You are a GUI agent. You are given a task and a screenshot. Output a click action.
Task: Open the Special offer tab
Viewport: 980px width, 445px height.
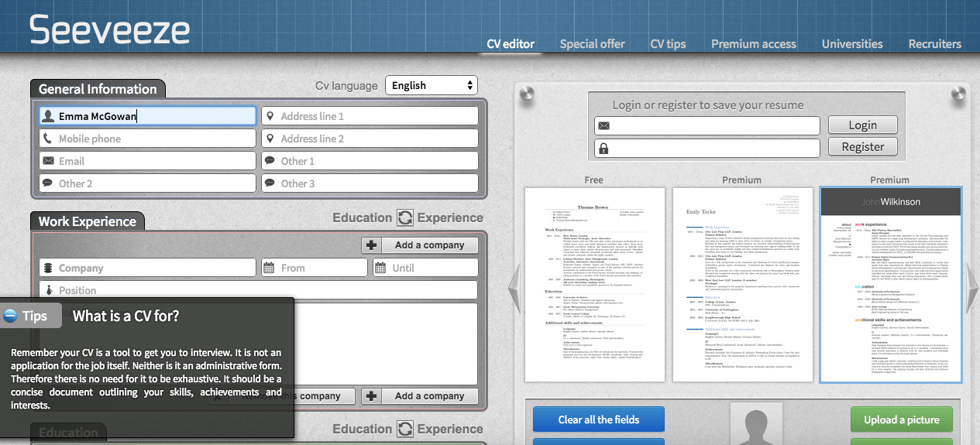pos(592,43)
